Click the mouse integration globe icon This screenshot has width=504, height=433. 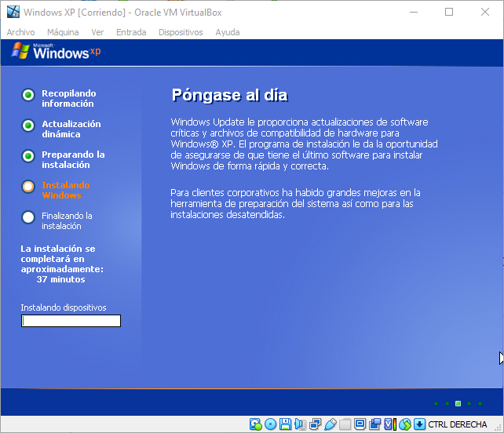(x=405, y=424)
